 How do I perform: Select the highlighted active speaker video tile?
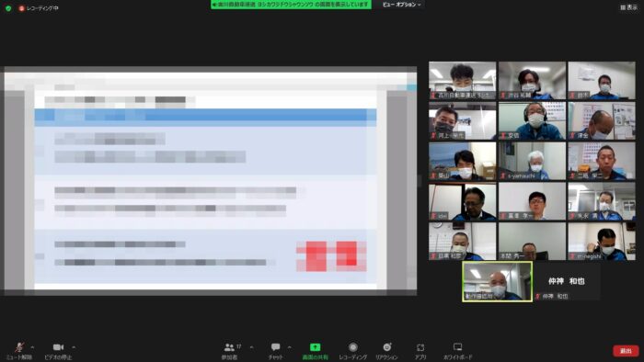498,282
